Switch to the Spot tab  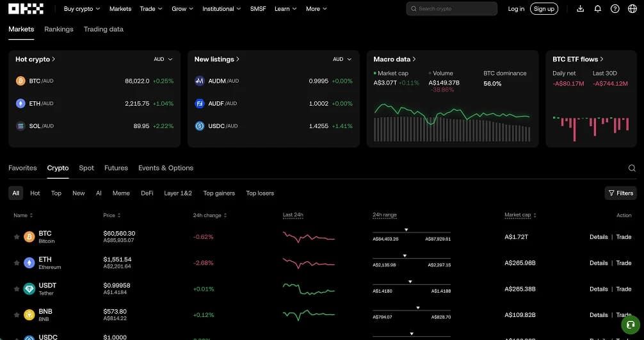point(86,168)
